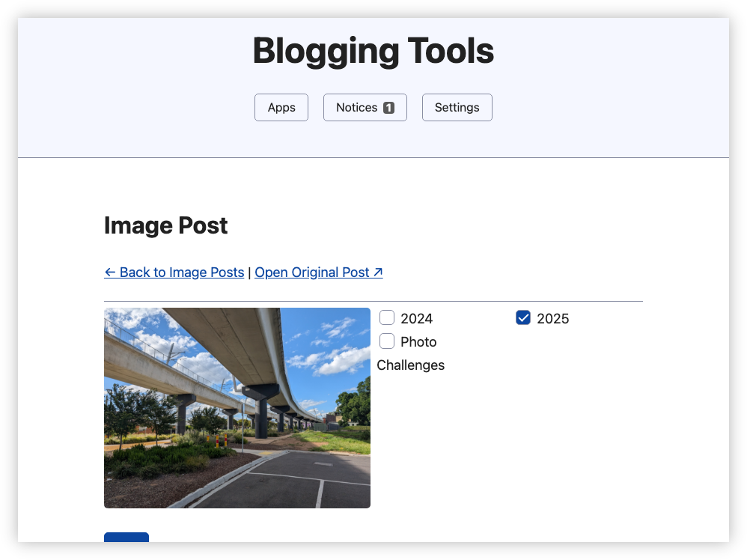Click the external-link arrow on Open Original Post
Image resolution: width=747 pixels, height=560 pixels.
376,271
